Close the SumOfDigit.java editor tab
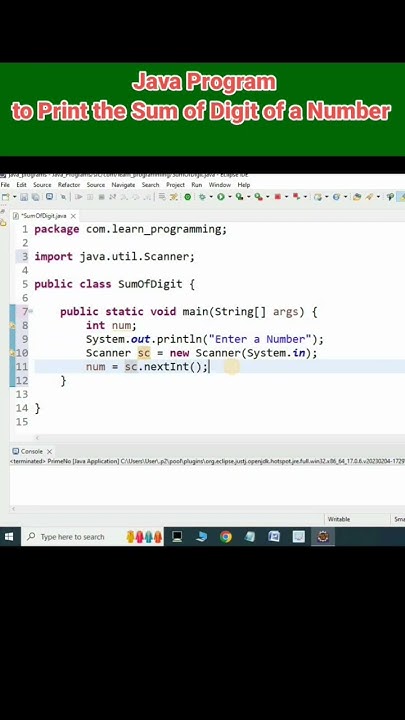This screenshot has height=720, width=405. (73, 215)
